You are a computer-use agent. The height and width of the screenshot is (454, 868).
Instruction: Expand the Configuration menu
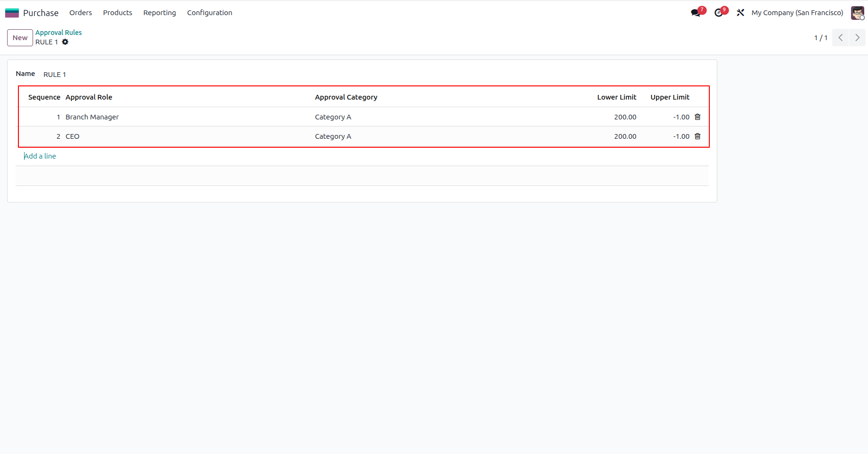(210, 13)
